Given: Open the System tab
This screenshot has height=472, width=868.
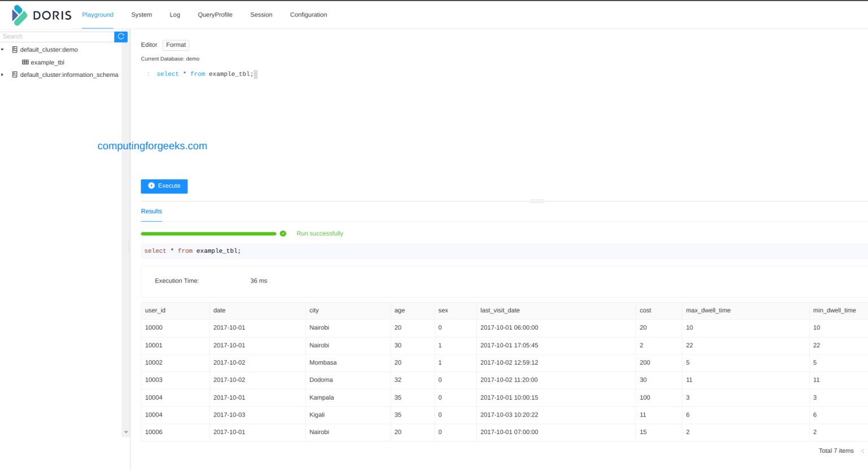Looking at the screenshot, I should tap(141, 15).
